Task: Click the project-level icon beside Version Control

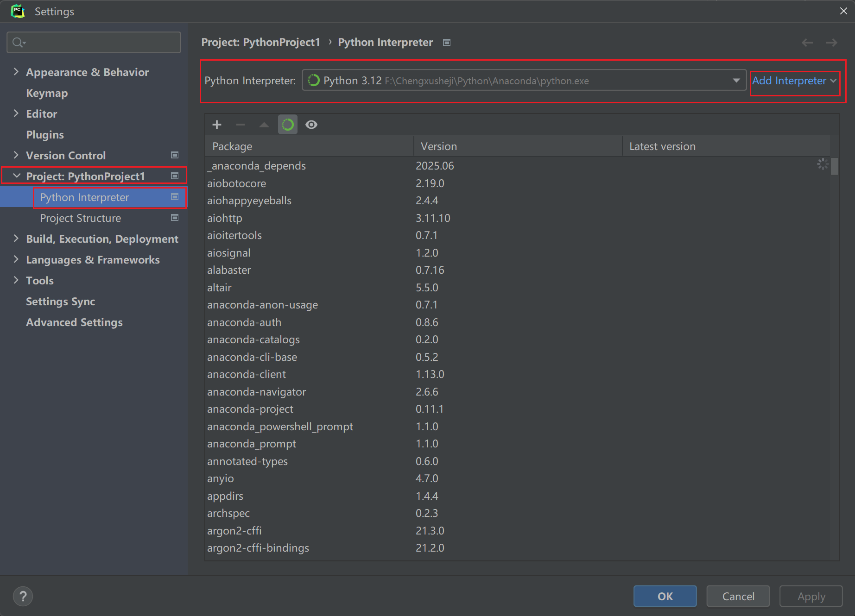Action: 175,155
